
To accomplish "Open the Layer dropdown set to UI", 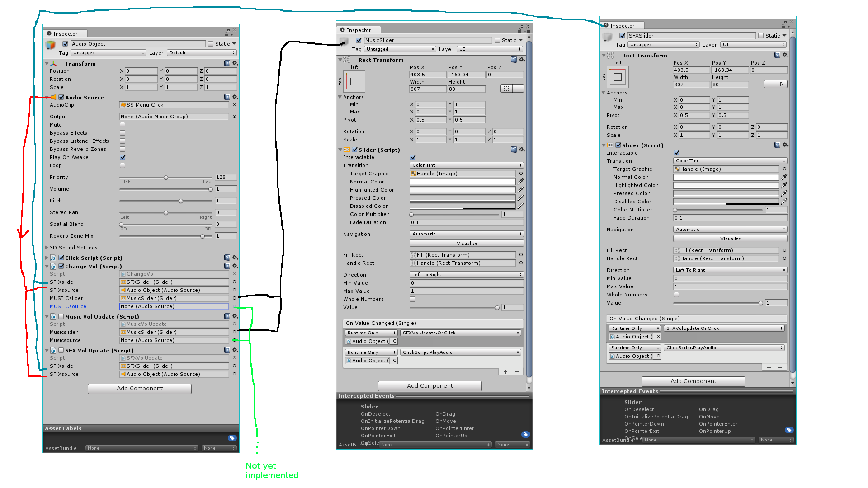I will point(490,49).
